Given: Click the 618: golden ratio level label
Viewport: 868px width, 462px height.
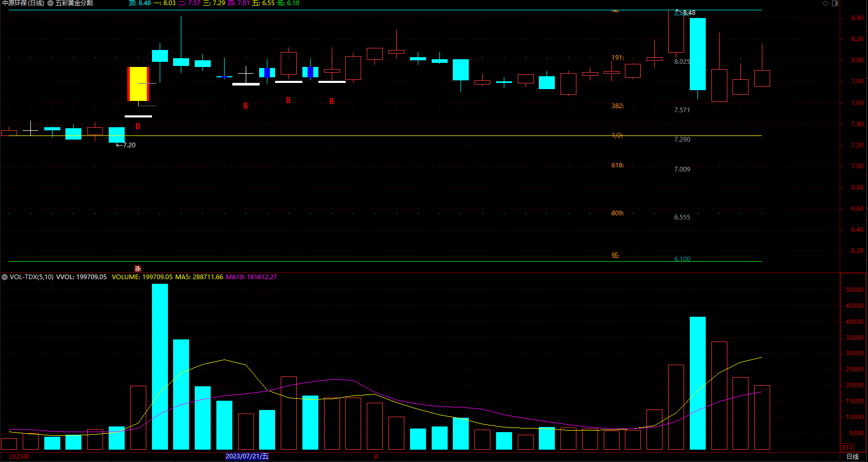Looking at the screenshot, I should [x=618, y=165].
